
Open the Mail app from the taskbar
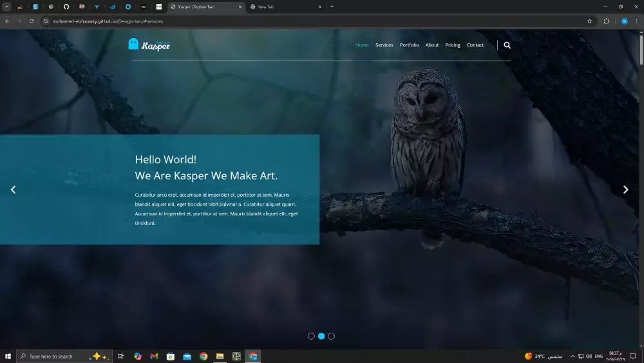click(x=187, y=357)
